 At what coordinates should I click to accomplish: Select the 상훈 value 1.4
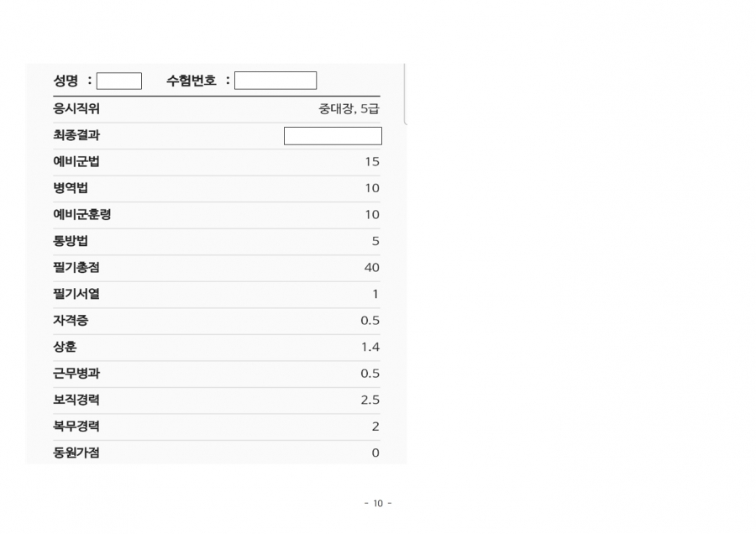(x=370, y=347)
